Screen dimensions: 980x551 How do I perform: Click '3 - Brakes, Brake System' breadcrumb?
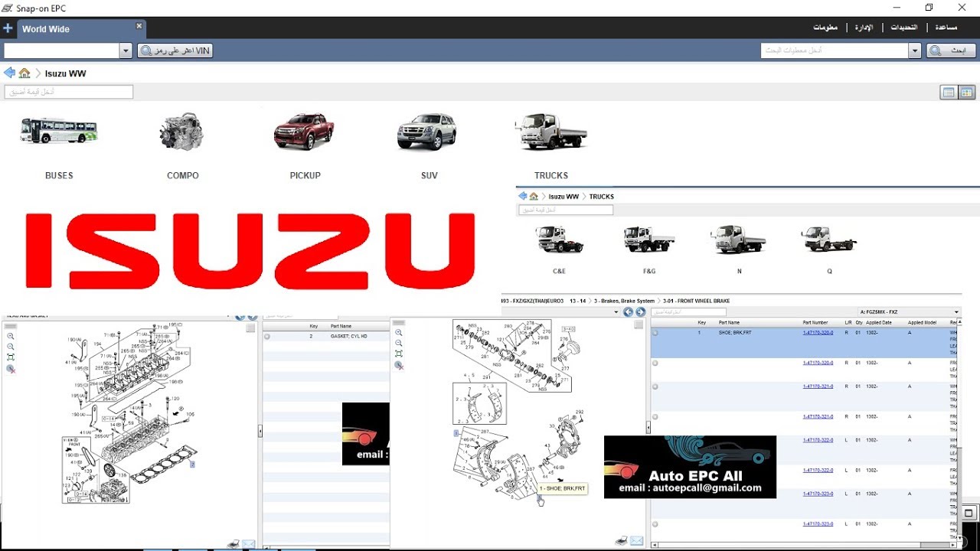624,302
